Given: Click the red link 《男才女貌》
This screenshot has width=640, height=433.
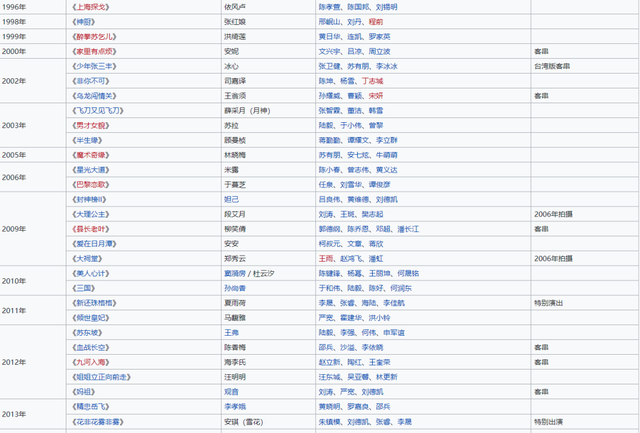Looking at the screenshot, I should coord(90,125).
